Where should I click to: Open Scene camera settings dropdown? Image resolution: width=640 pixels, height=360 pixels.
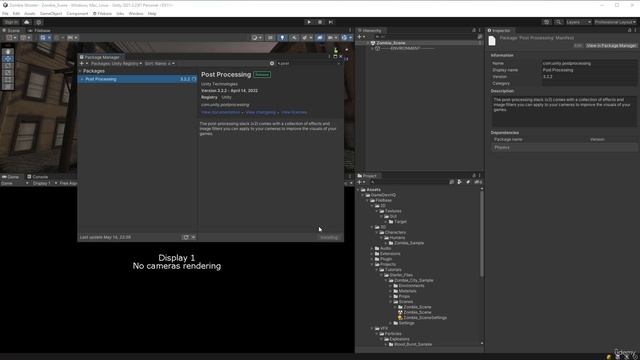click(x=332, y=38)
